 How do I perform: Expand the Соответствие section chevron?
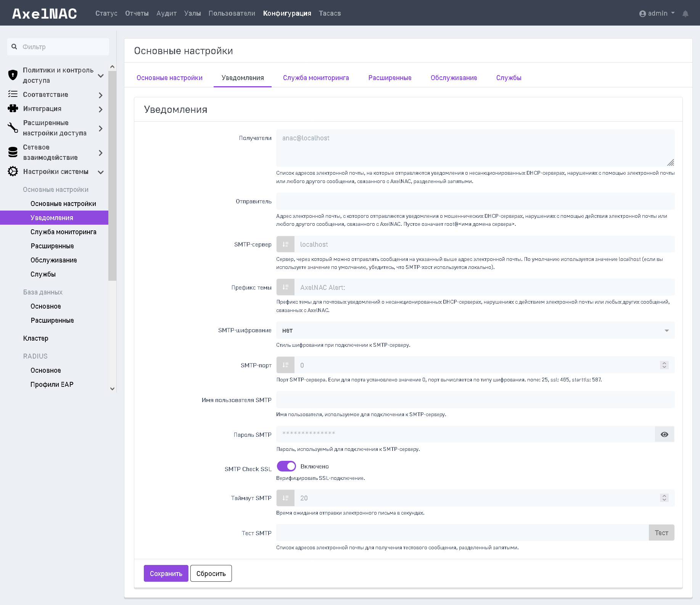pyautogui.click(x=101, y=95)
